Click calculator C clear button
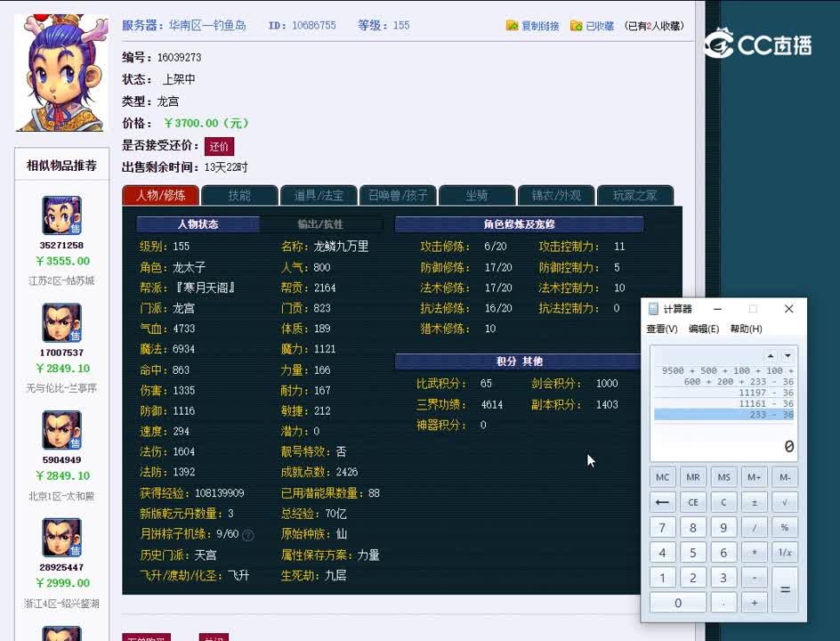Image resolution: width=840 pixels, height=641 pixels. pos(723,502)
